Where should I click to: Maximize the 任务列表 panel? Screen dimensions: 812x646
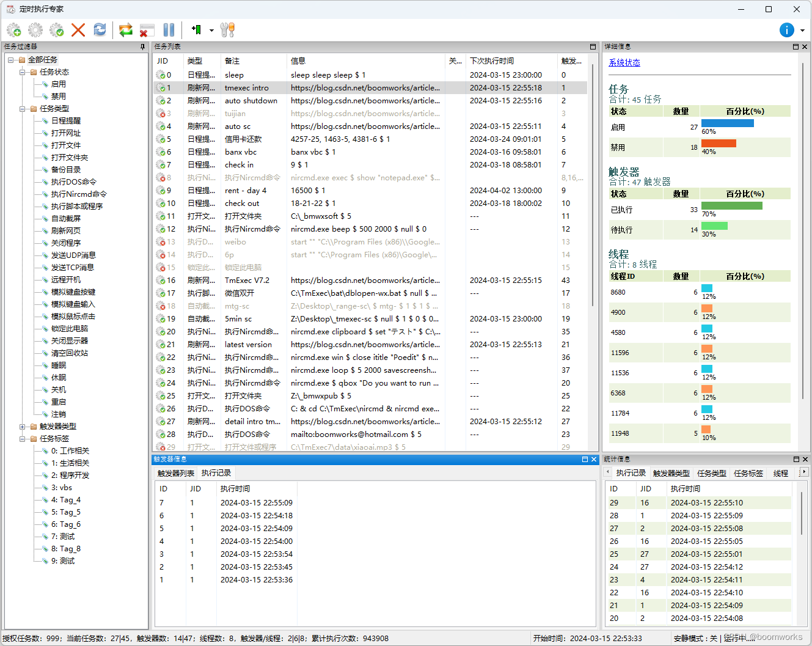pos(593,46)
